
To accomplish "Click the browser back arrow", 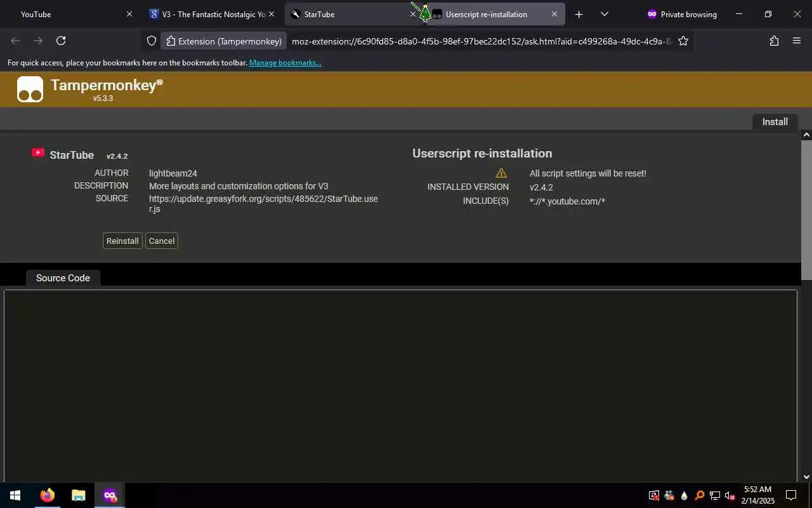I will 15,41.
